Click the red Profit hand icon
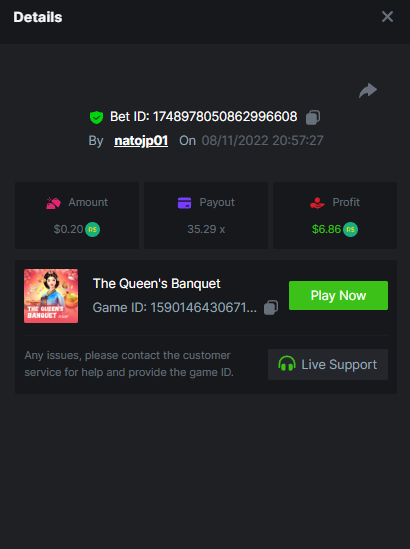Image resolution: width=410 pixels, height=549 pixels. click(x=317, y=203)
